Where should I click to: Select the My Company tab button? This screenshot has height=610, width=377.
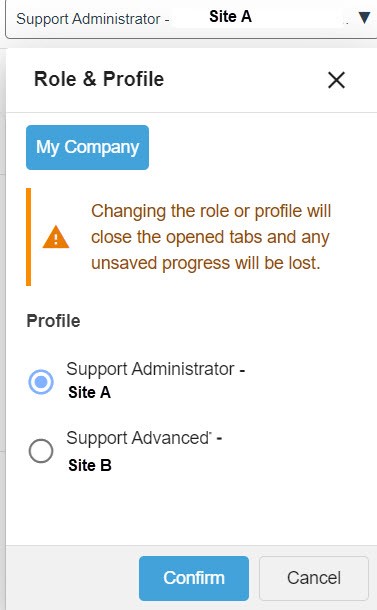[x=88, y=147]
